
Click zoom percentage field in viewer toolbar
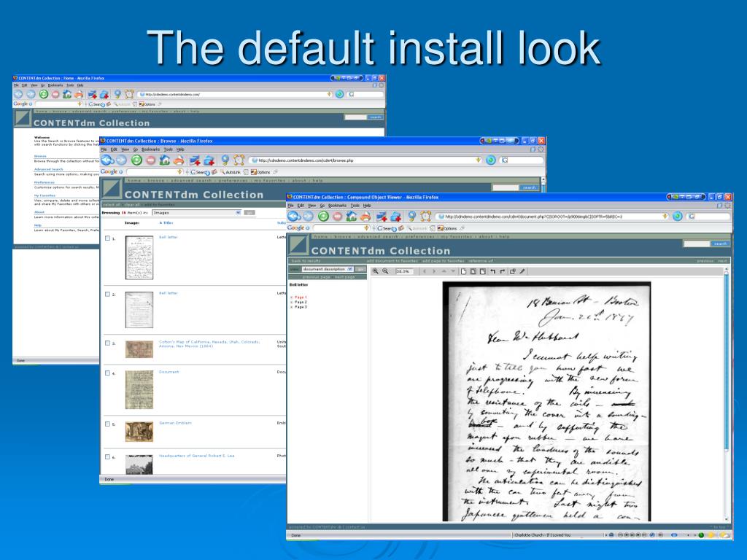[x=403, y=271]
